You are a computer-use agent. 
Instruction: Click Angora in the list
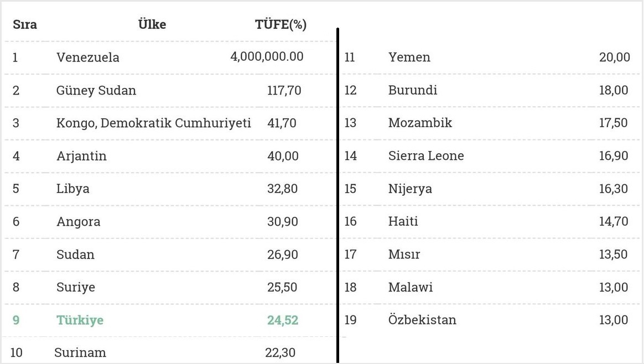(x=79, y=222)
